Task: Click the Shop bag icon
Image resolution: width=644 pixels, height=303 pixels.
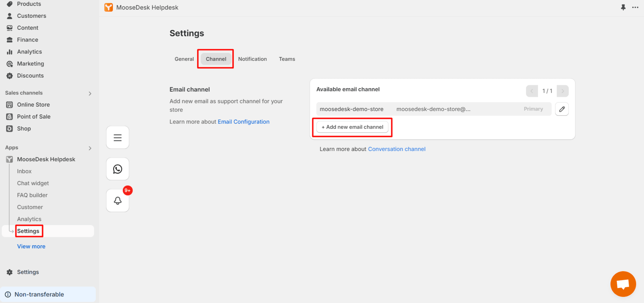Action: pos(9,129)
